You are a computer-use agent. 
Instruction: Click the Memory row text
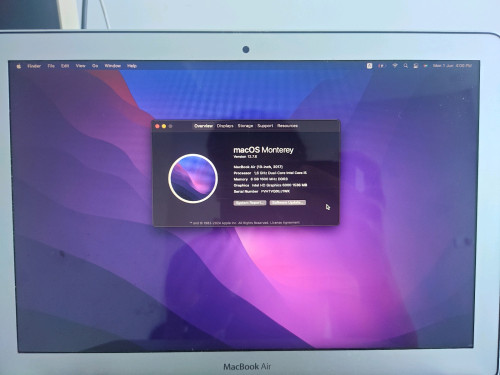coord(261,179)
